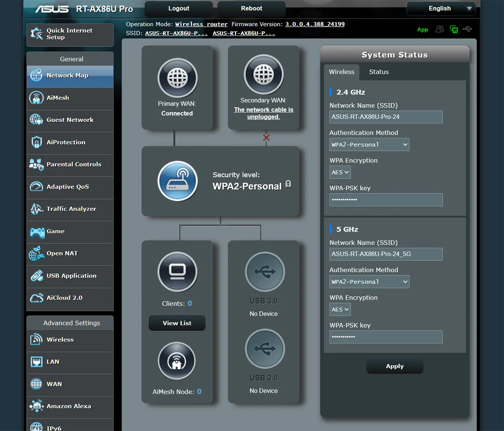Viewport: 504px width, 431px height.
Task: Click the AiMesh Node count number
Action: [199, 392]
